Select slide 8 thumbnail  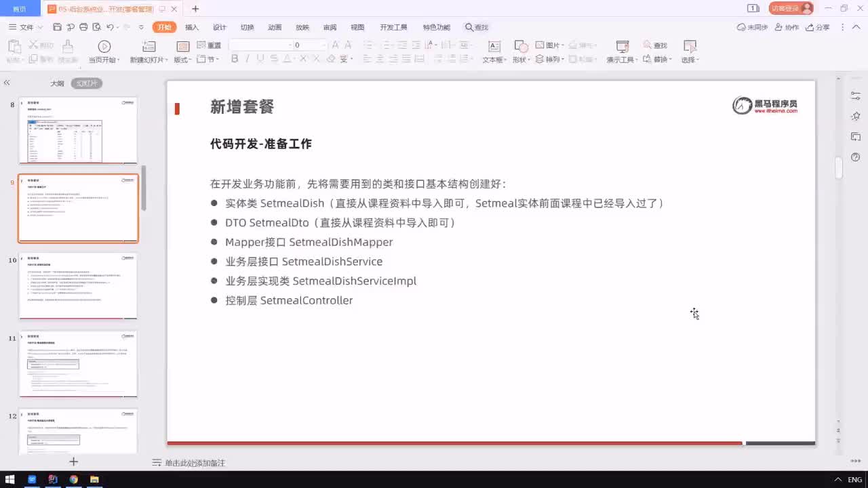[78, 130]
